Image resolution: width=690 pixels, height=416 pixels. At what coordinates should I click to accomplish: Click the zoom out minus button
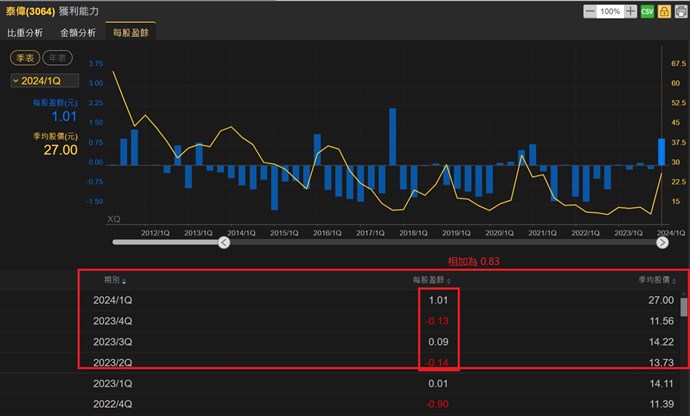(x=591, y=11)
